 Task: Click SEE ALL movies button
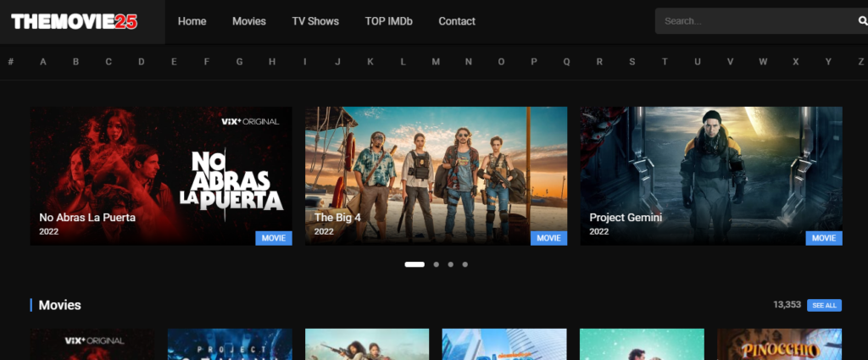[x=824, y=305]
